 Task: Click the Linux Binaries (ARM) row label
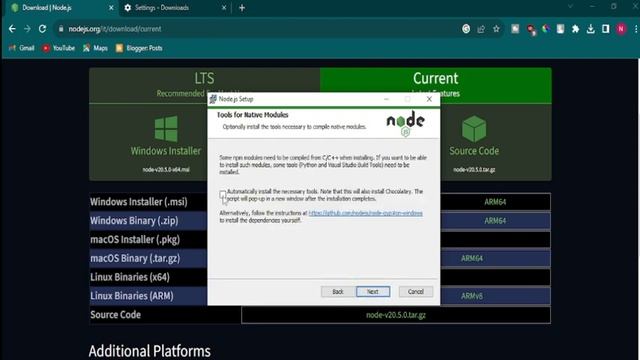[132, 296]
